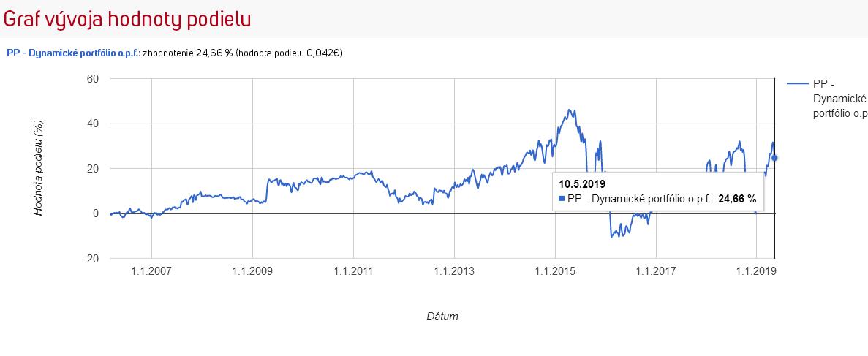Click the Dátum axis title
This screenshot has width=868, height=356.
click(x=442, y=317)
